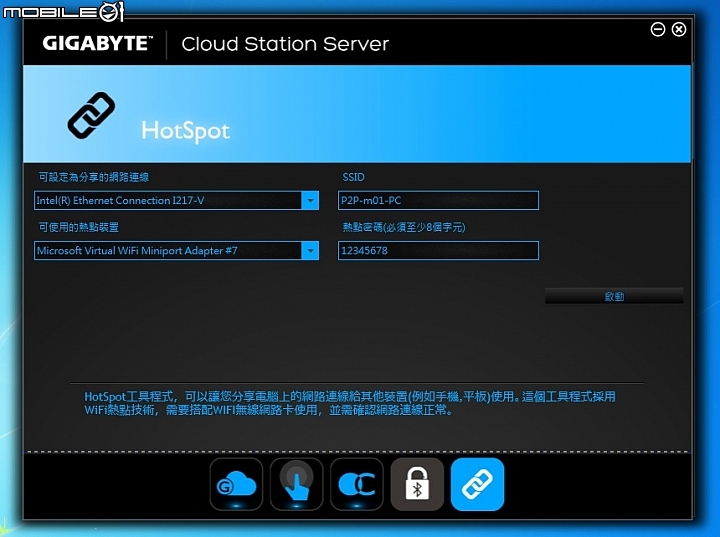The height and width of the screenshot is (537, 720).
Task: Click the Microsoft Virtual WiFi Miniport Adapter #7 box
Action: [176, 251]
